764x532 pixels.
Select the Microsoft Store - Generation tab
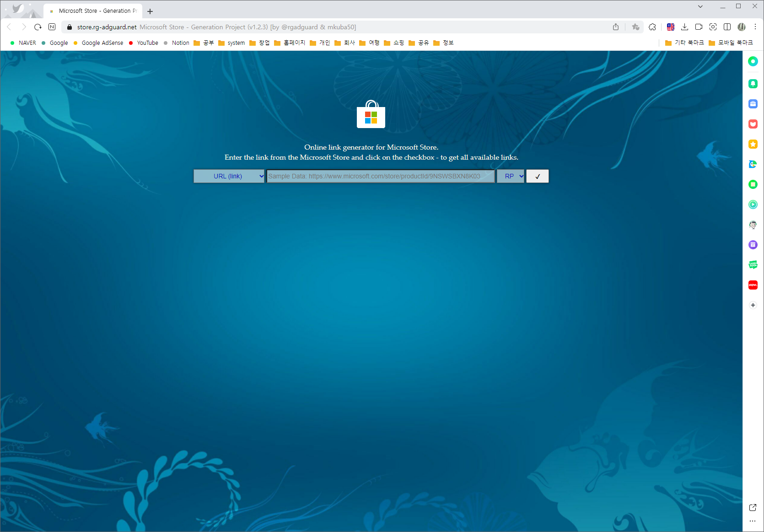(x=93, y=11)
